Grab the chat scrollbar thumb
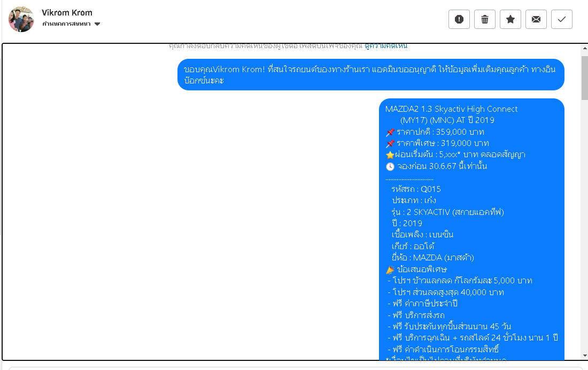 [585, 78]
